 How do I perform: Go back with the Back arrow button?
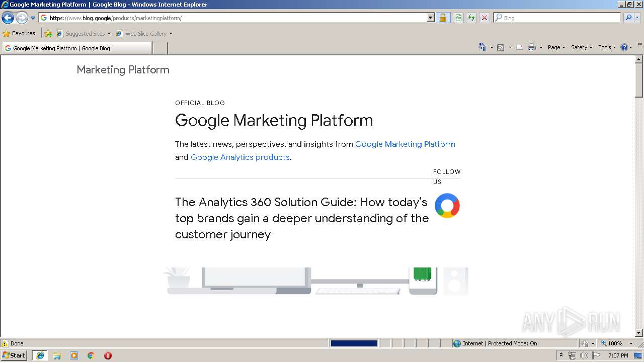tap(8, 18)
